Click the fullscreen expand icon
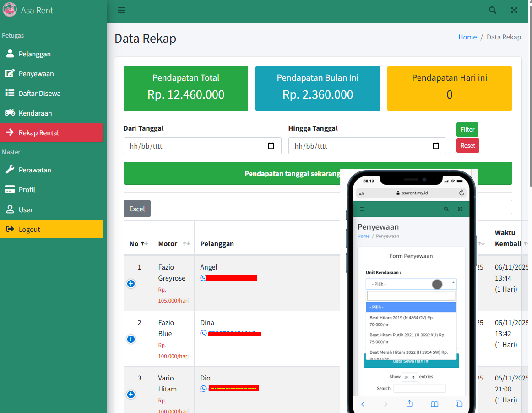This screenshot has width=532, height=413. coord(514,10)
